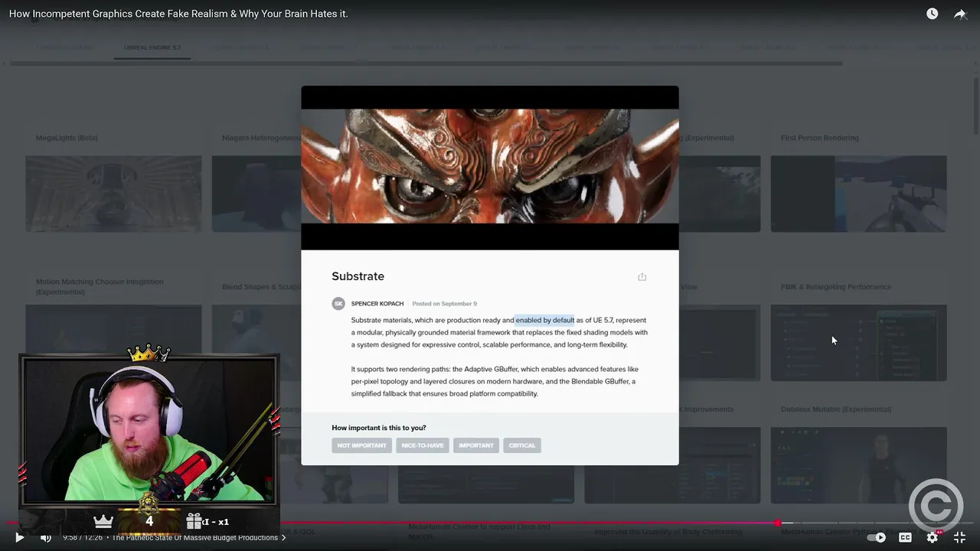This screenshot has height=551, width=980.
Task: Turn on closed captions
Action: click(905, 538)
